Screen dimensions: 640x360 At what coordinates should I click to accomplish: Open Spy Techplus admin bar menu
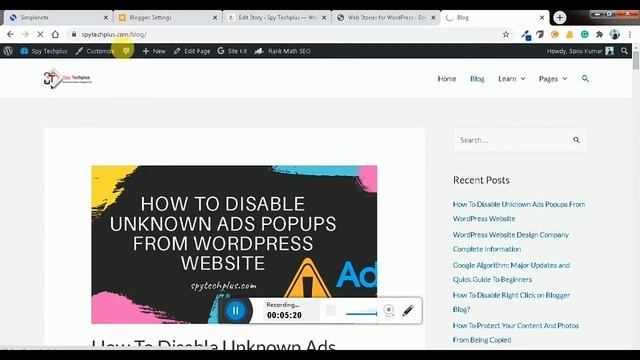point(44,51)
